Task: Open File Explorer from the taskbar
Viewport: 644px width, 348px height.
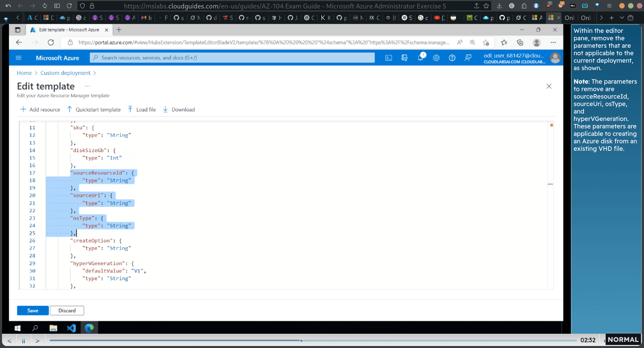Action: (x=53, y=328)
